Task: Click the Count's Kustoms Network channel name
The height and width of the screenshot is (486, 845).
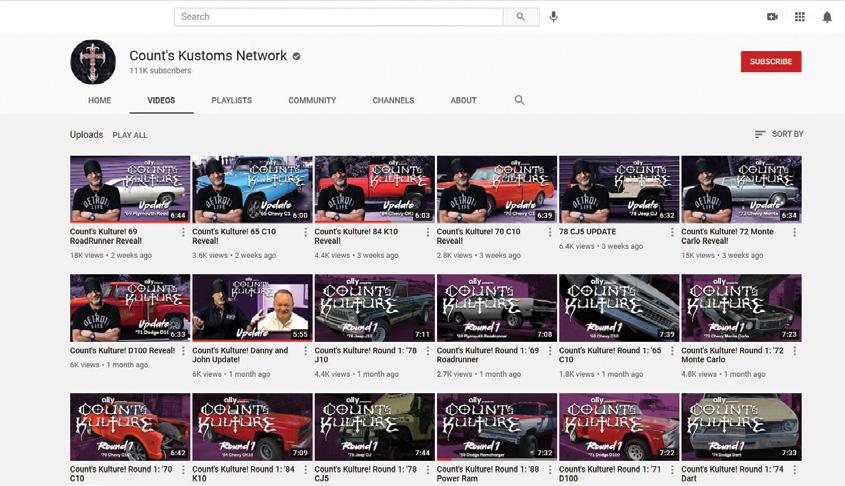Action: tap(208, 55)
